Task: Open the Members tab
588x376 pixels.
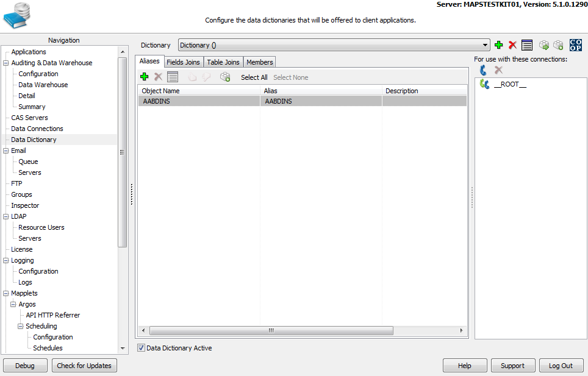Action: [x=259, y=62]
